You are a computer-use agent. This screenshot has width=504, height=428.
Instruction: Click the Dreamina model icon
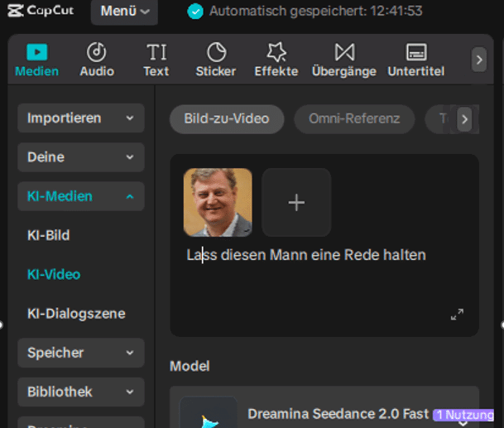[x=209, y=413]
